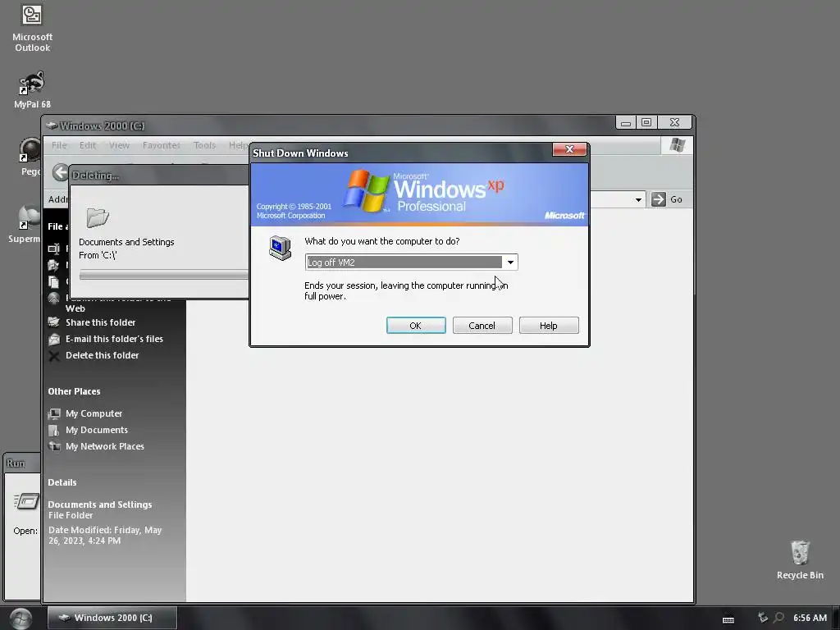
Task: Select the Log off VM2 combo box
Action: click(412, 262)
